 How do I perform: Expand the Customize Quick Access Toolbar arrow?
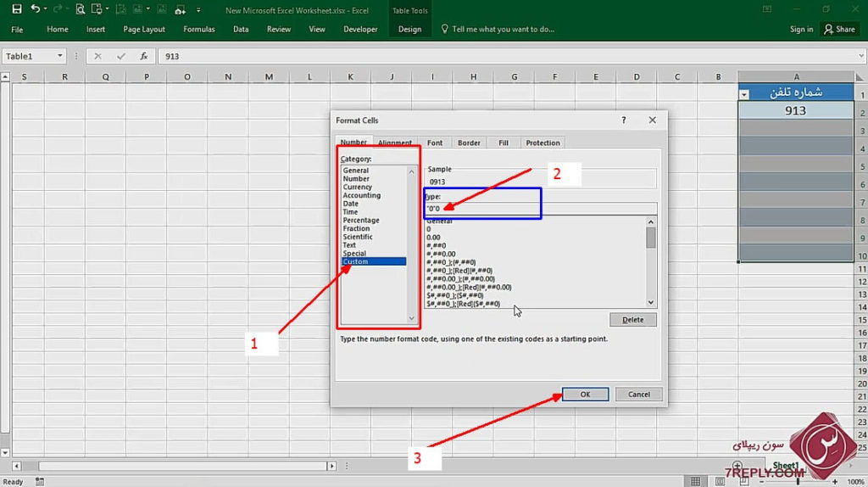pos(198,9)
